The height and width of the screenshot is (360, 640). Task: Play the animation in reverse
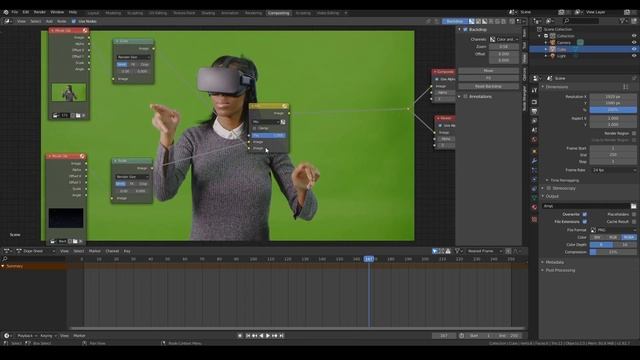click(261, 336)
